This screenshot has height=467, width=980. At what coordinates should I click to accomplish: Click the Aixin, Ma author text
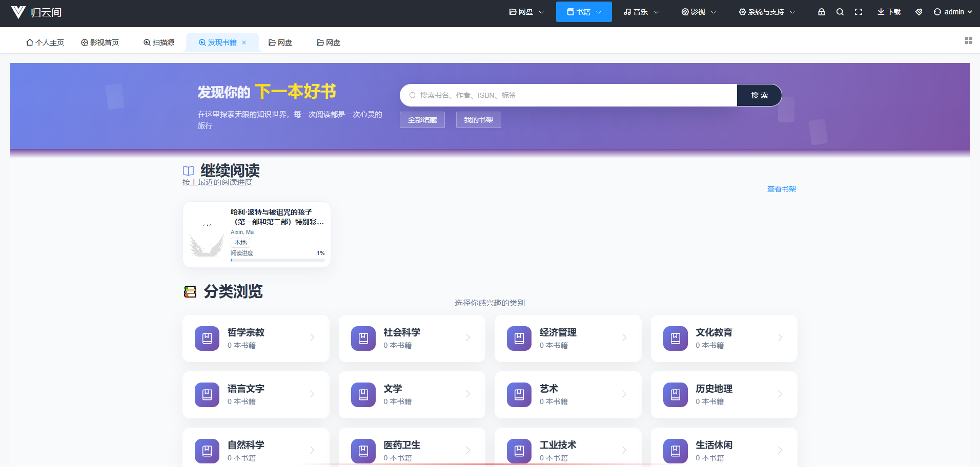click(x=242, y=232)
